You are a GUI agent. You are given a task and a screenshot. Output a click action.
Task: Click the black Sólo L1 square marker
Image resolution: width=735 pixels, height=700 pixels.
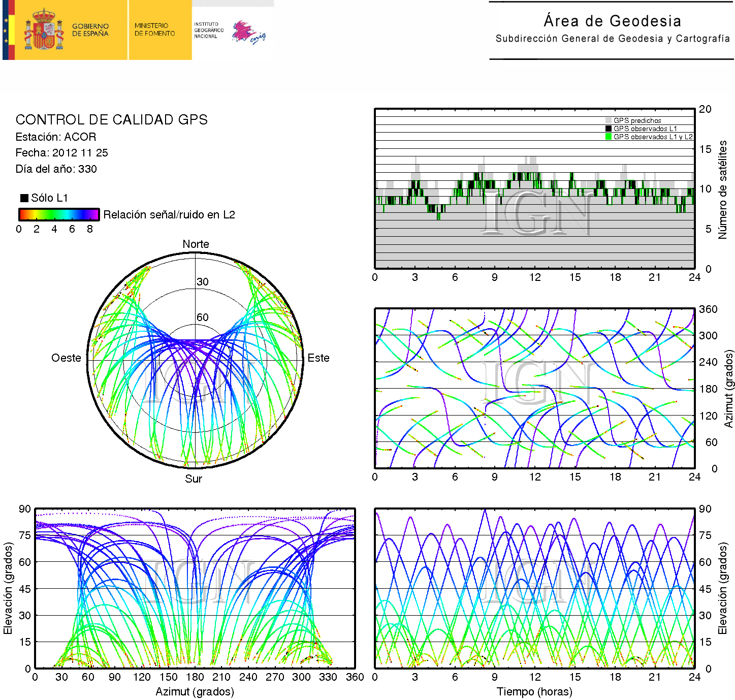tap(24, 198)
